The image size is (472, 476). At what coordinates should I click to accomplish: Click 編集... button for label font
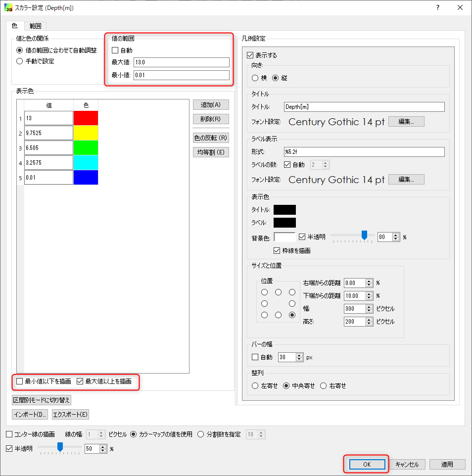click(x=406, y=180)
